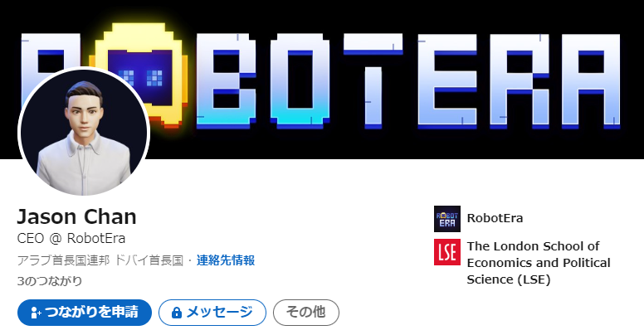Image resolution: width=644 pixels, height=335 pixels.
Task: Click the padlock icon on メッセージ button
Action: coord(177,313)
